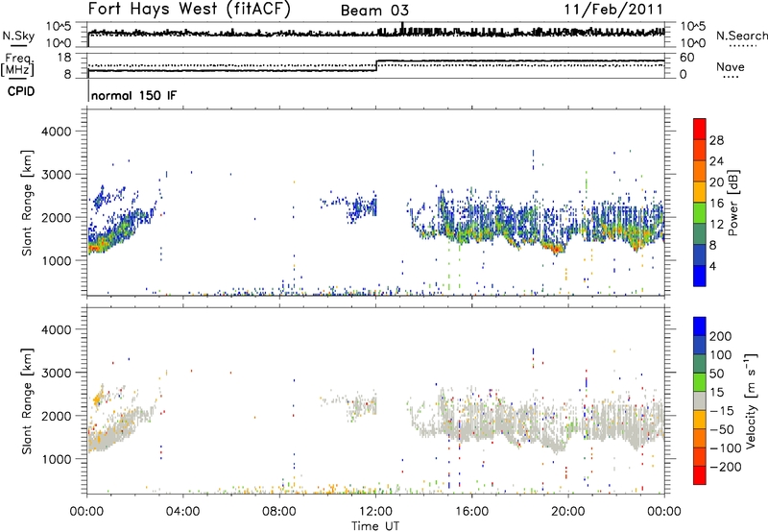Click the '3000' tick of the power panel
This screenshot has height=532, width=768.
(56, 175)
